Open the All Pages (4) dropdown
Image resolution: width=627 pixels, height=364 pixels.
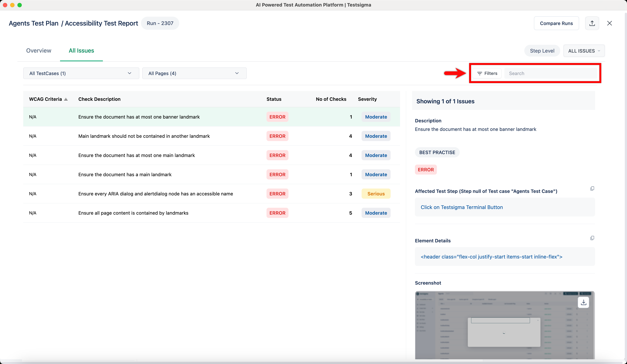[194, 73]
